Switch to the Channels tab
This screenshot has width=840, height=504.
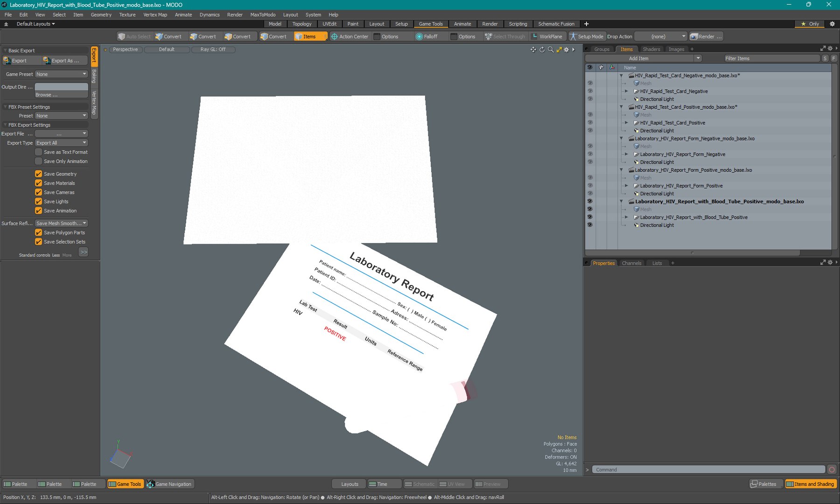click(631, 263)
